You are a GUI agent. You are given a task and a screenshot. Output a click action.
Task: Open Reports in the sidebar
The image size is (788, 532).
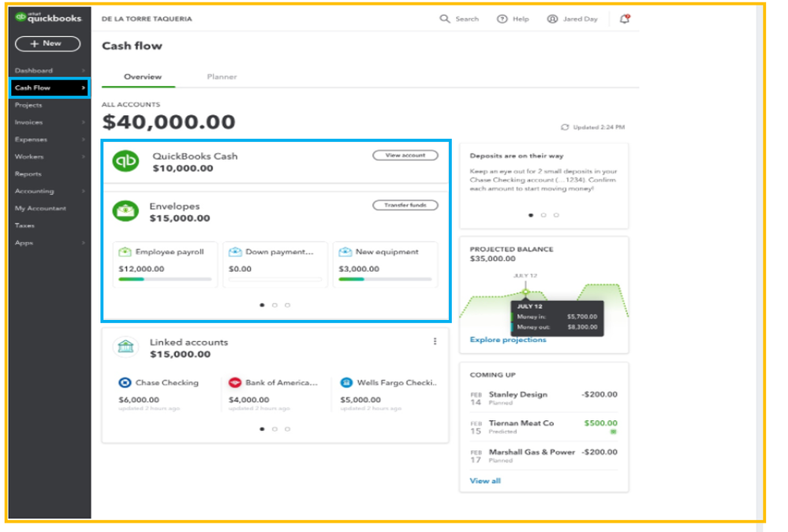pyautogui.click(x=28, y=174)
